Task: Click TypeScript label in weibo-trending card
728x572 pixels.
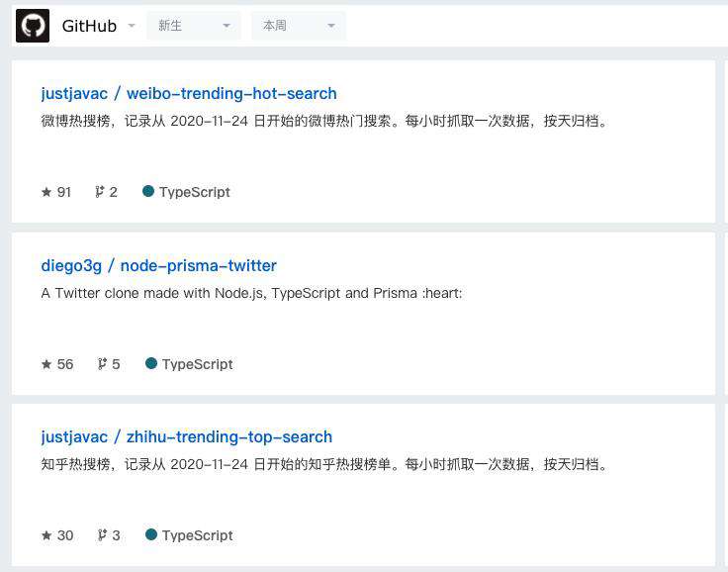Action: click(195, 192)
